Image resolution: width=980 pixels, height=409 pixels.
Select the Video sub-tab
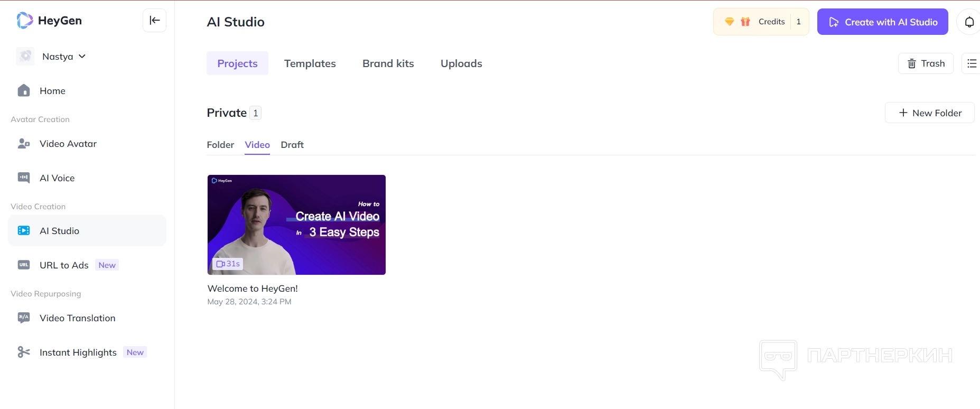(x=257, y=145)
